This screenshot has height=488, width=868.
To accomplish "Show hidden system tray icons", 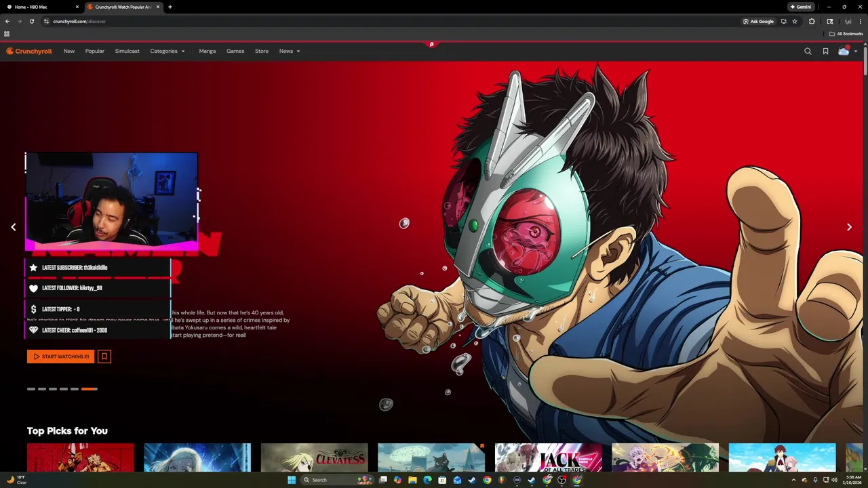I will (x=793, y=480).
